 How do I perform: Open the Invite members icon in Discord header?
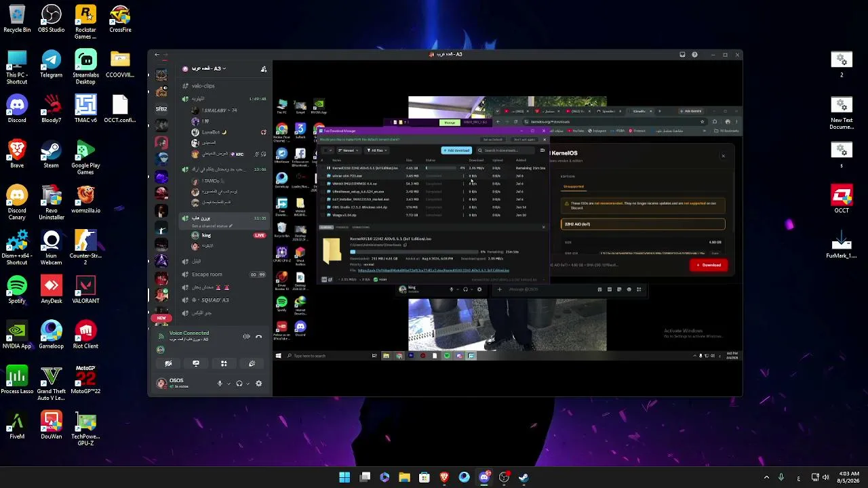pyautogui.click(x=264, y=68)
